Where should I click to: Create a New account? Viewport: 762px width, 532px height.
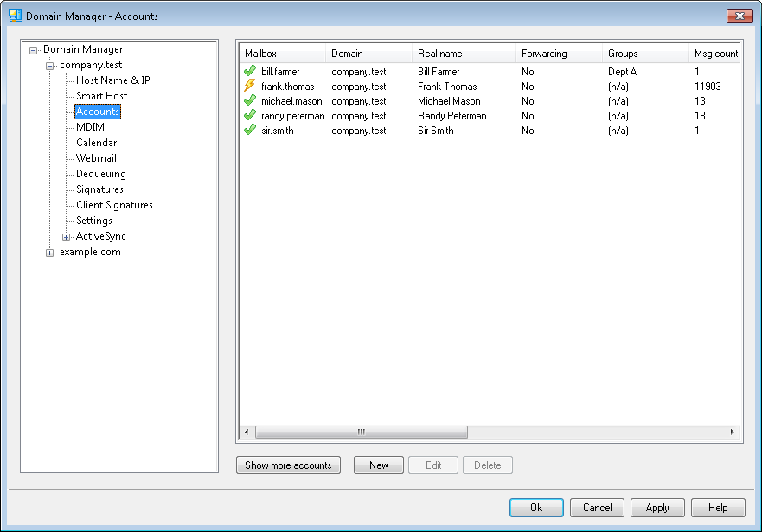pos(379,465)
